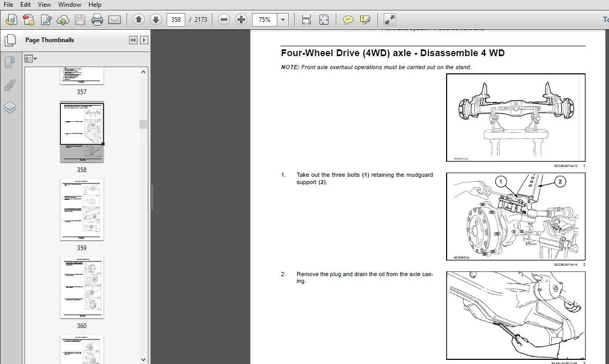Viewport: 609px width, 364px height.
Task: Click the Create PDF icon
Action: 28,19
